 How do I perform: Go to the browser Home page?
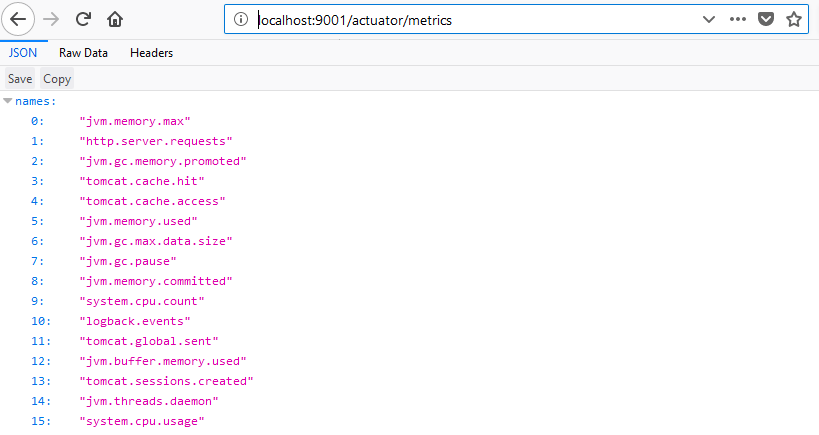coord(115,19)
